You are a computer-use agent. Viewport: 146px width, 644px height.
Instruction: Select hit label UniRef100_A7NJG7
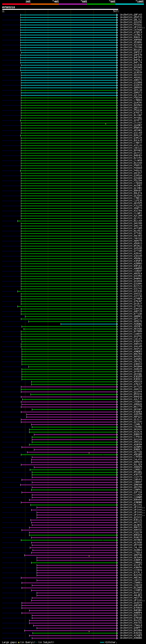point(131,384)
